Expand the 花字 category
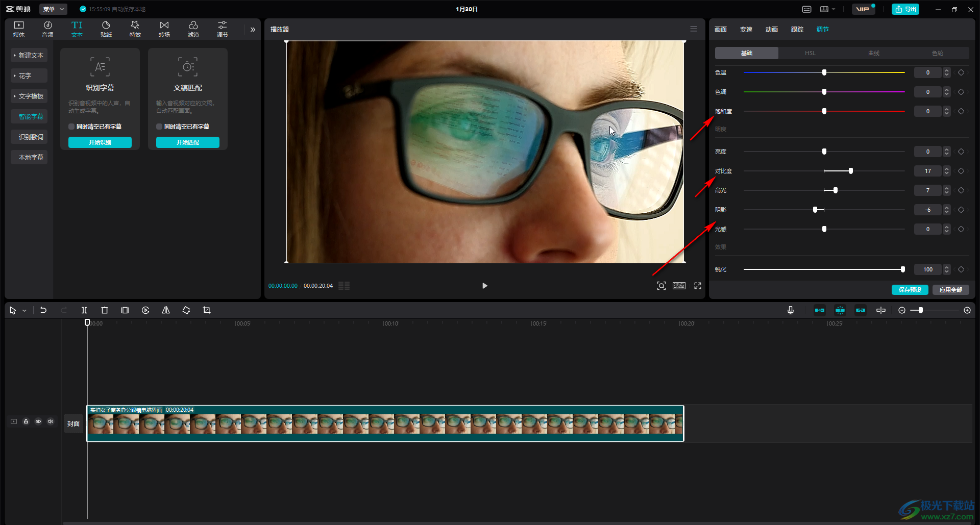Viewport: 980px width, 525px height. [29, 76]
